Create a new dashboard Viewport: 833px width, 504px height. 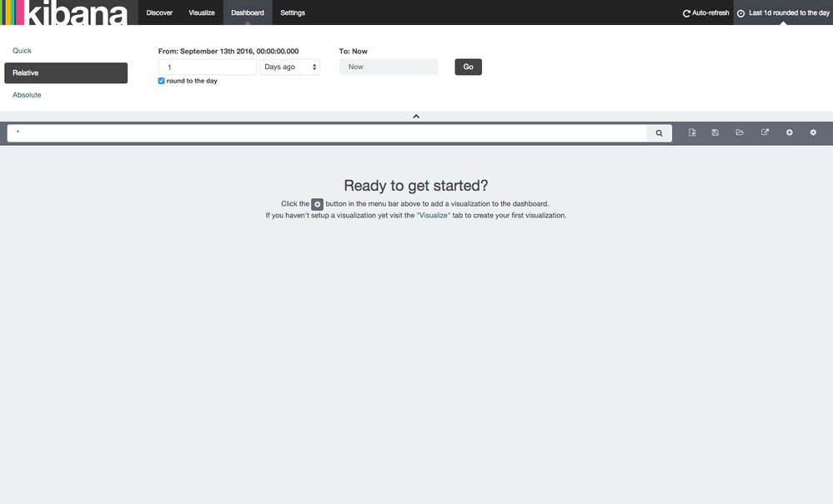(x=691, y=132)
